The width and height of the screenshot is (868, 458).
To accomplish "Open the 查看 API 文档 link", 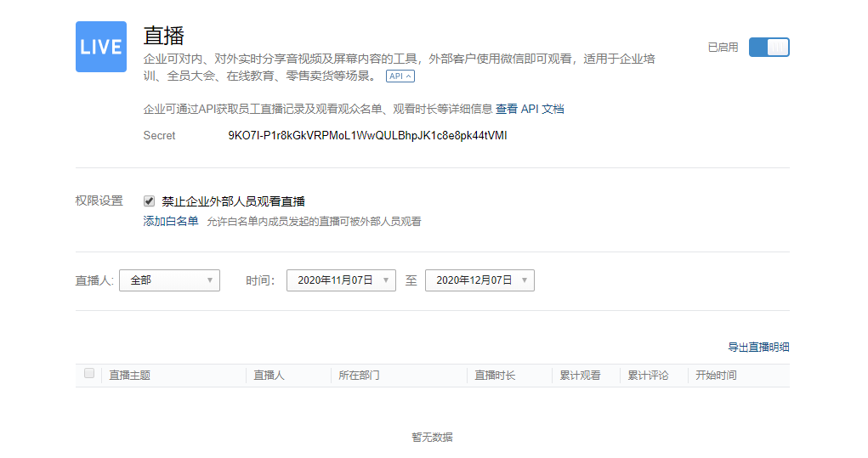I will pos(529,109).
